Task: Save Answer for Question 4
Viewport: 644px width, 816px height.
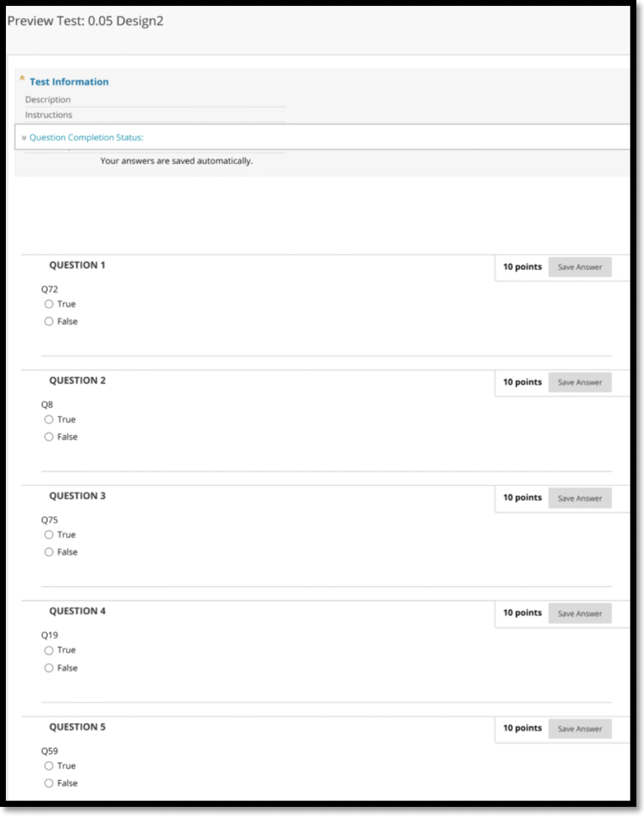Action: [x=580, y=614]
